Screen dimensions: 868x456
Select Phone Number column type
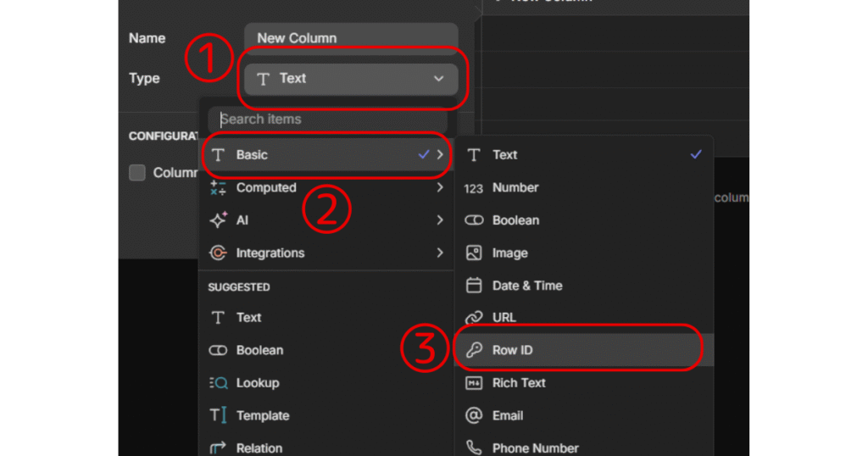[x=584, y=448]
